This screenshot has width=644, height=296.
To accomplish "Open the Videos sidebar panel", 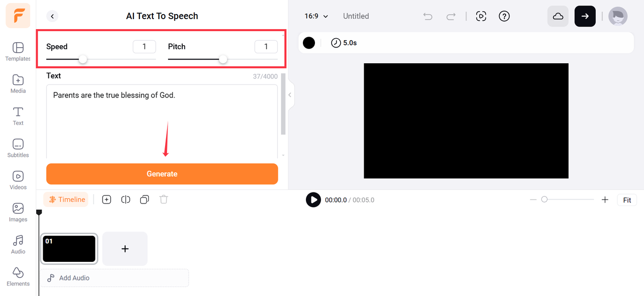I will coord(18,180).
